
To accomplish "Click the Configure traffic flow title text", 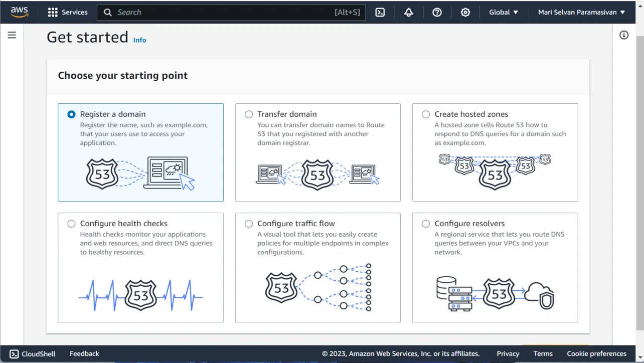I will pos(296,224).
